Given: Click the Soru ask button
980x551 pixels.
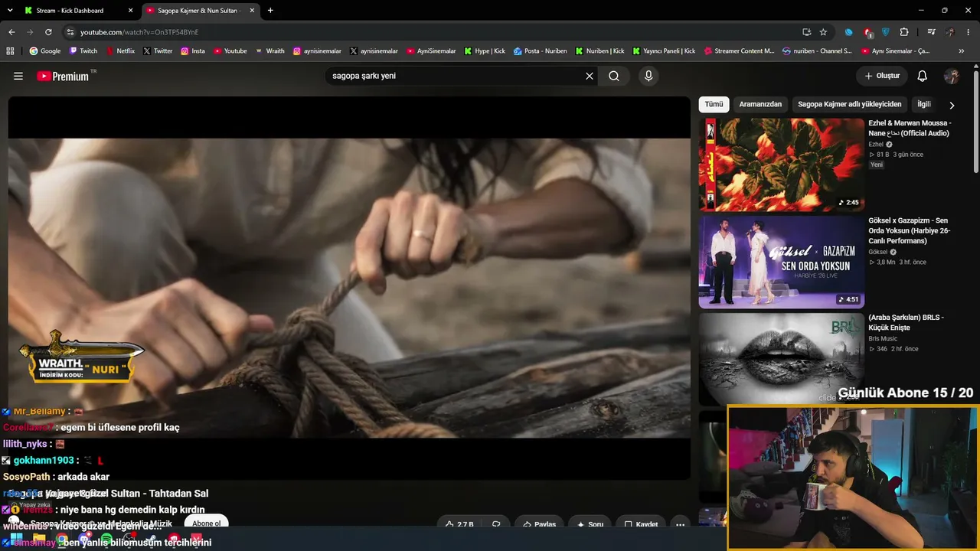Looking at the screenshot, I should point(590,524).
